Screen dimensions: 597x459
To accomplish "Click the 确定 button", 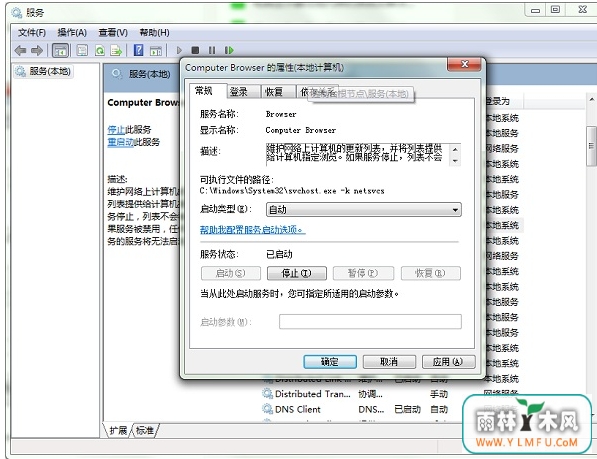I will (330, 362).
